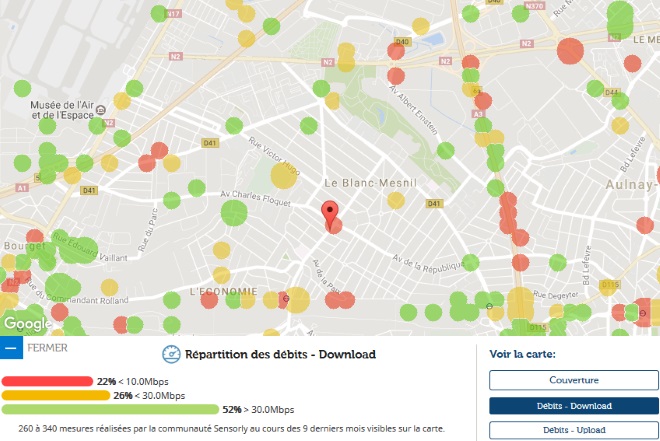Click the Google logo on the map
660x441 pixels.
26,324
